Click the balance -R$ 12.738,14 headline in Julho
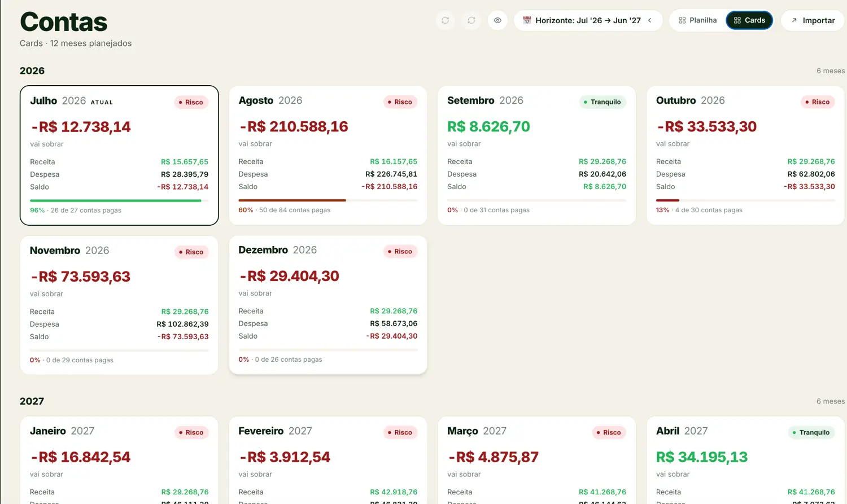 81,127
